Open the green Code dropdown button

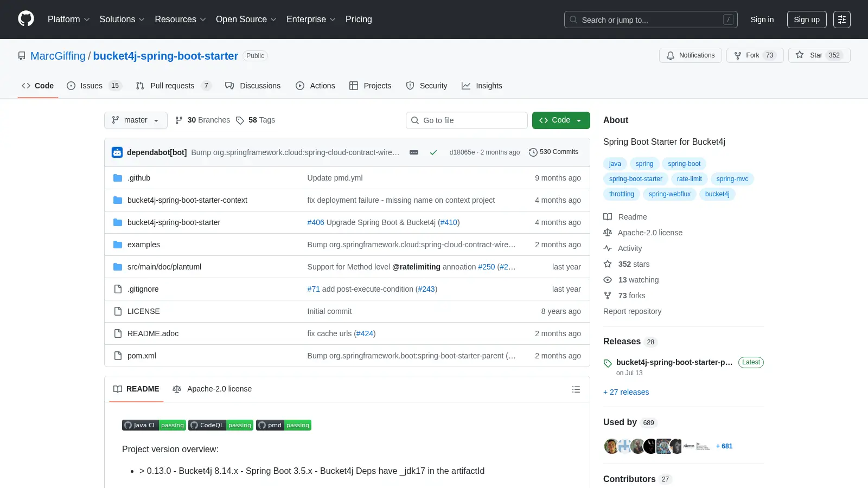tap(561, 120)
